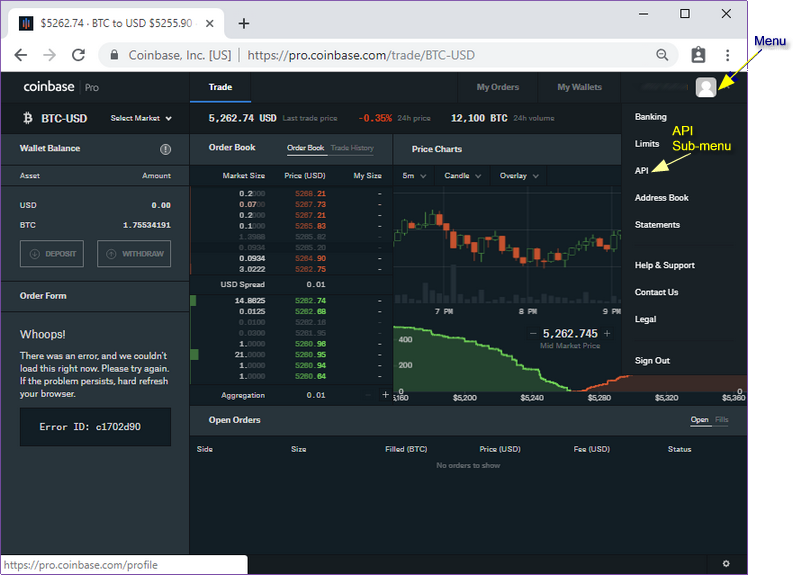This screenshot has width=800, height=575.
Task: Click the Status column header in Open Orders
Action: (x=679, y=449)
